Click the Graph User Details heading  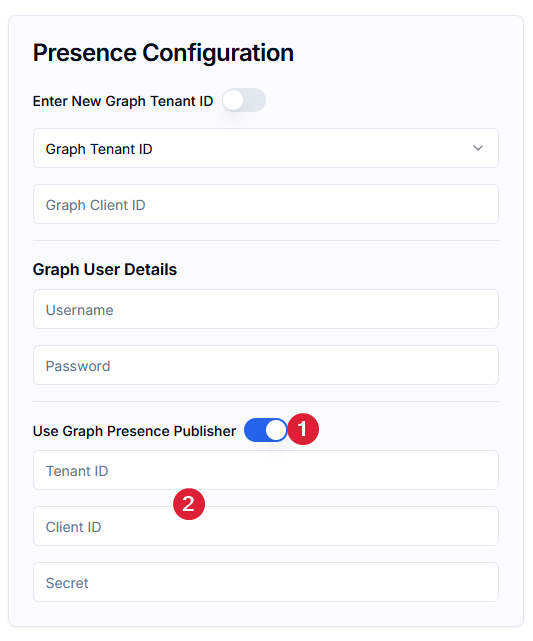click(105, 270)
